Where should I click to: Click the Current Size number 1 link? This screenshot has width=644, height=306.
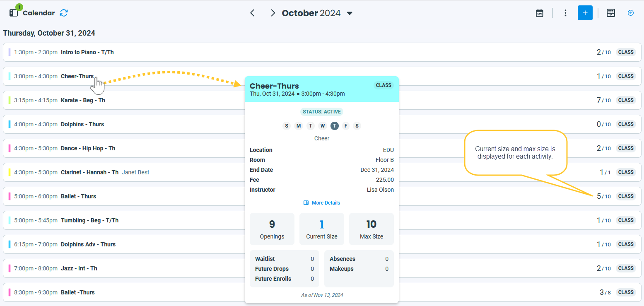[x=322, y=224]
